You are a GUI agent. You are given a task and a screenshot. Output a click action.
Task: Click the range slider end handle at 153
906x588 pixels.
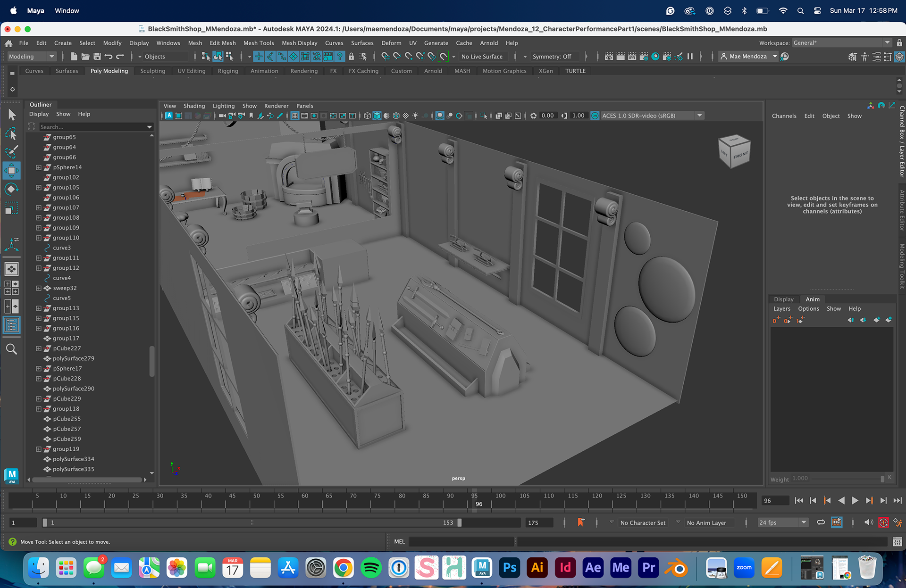(460, 522)
